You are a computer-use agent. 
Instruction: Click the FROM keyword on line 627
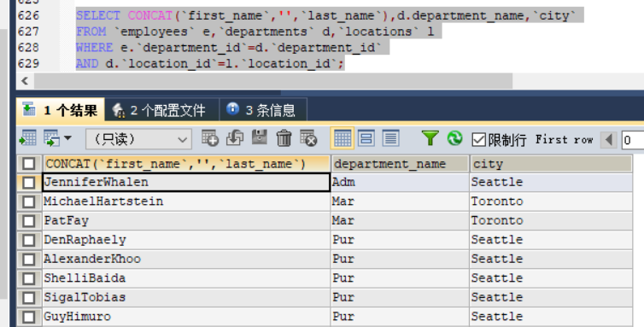91,32
